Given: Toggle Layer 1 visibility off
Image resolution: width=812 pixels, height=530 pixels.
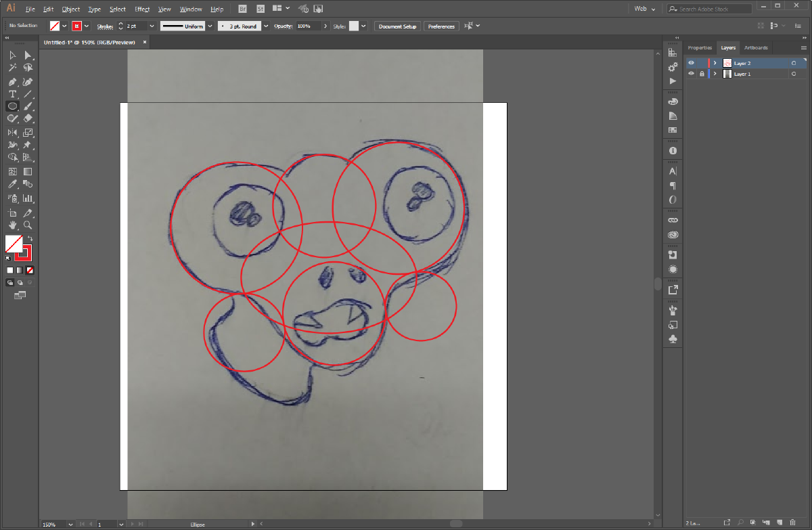Looking at the screenshot, I should pyautogui.click(x=691, y=74).
